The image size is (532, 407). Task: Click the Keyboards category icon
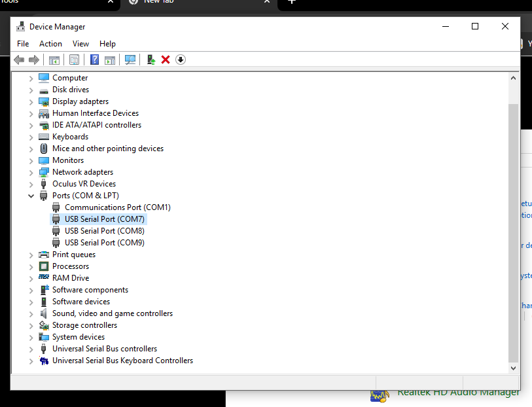tap(44, 137)
